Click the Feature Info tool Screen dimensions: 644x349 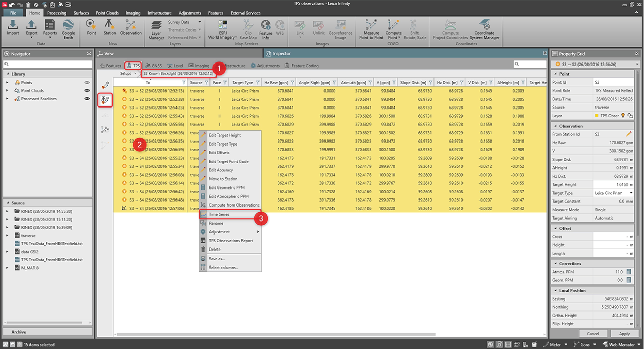266,30
